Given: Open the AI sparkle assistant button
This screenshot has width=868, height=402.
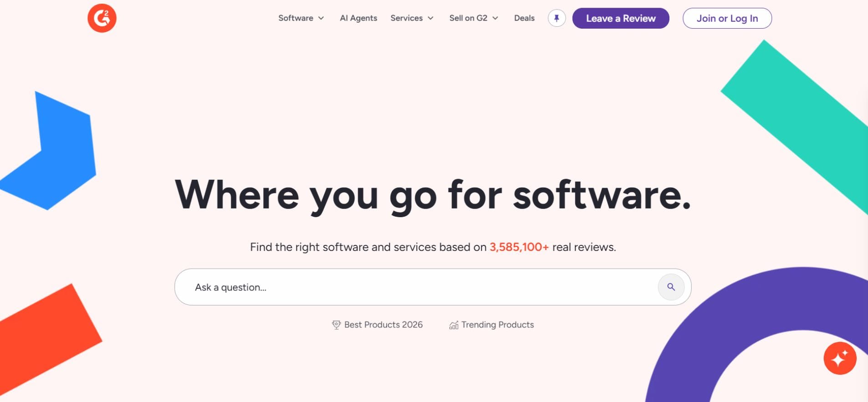Looking at the screenshot, I should (840, 358).
